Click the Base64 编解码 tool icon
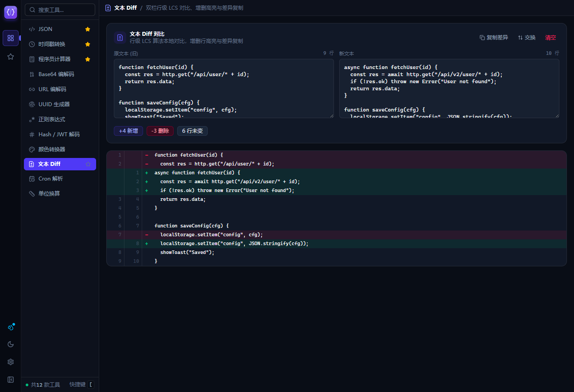574x392 pixels. [x=32, y=74]
